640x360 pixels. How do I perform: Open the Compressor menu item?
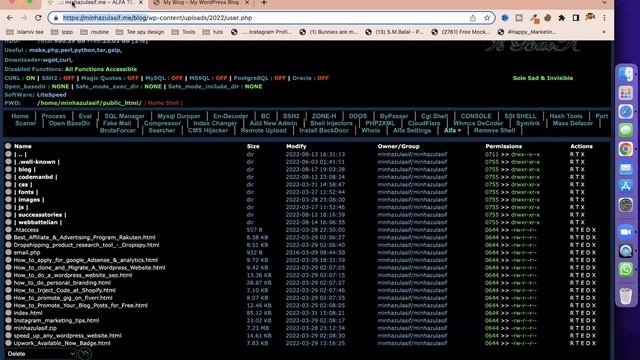(162, 123)
